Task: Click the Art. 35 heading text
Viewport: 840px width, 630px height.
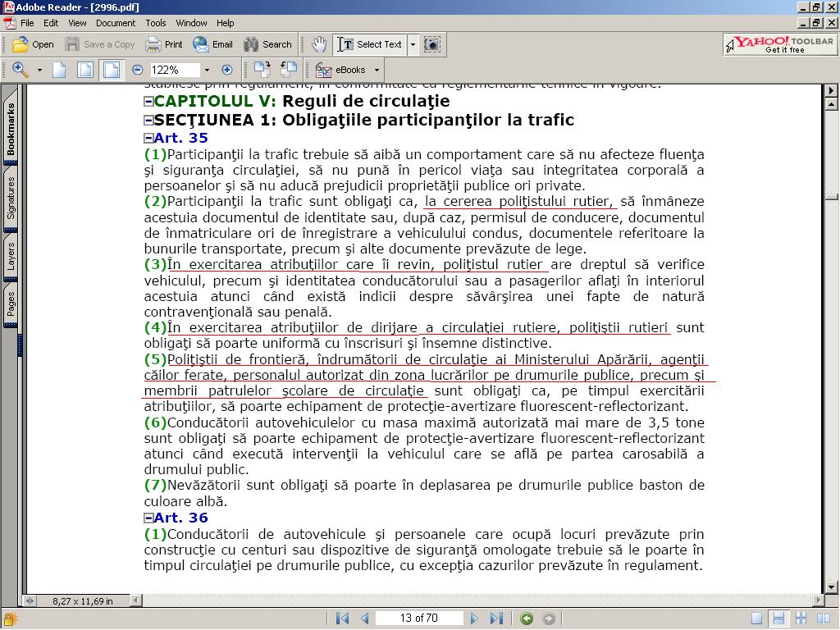Action: [181, 138]
